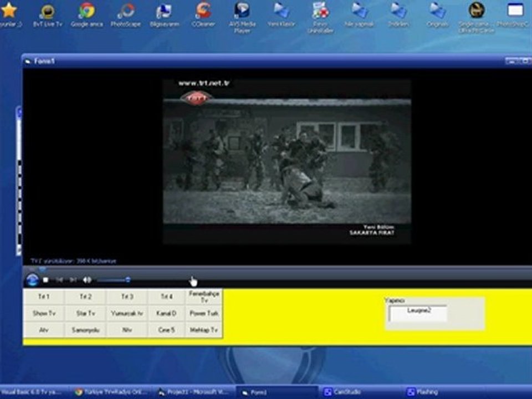532x399 pixels.
Task: Open the yellow star desktop shortcut
Action: [x=9, y=15]
